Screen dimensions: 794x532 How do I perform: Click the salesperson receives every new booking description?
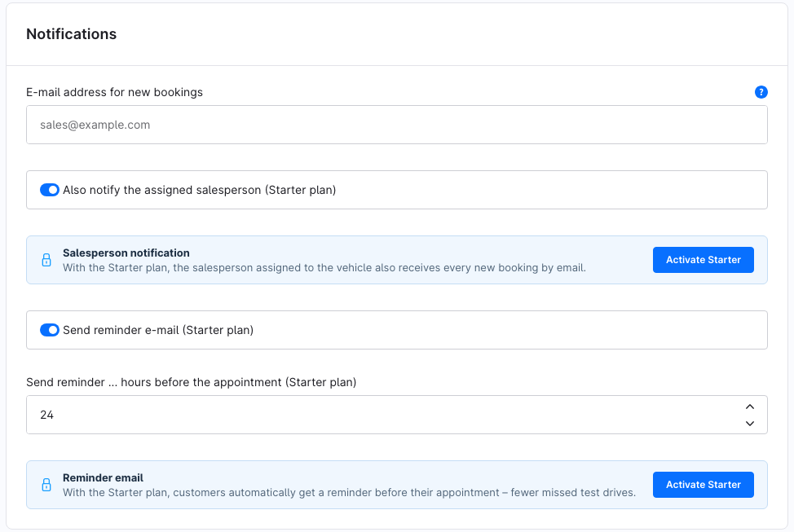[324, 268]
